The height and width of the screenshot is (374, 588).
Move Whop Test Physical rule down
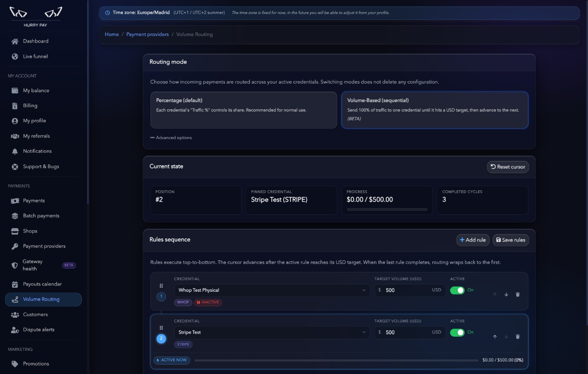[506, 295]
